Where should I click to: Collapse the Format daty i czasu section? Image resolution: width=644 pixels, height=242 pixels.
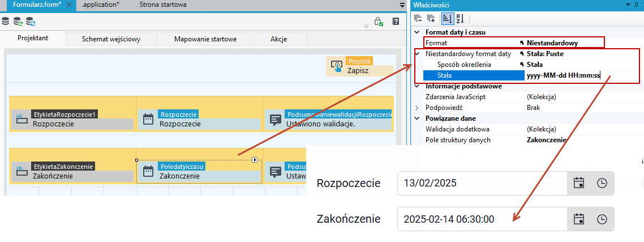tap(417, 32)
